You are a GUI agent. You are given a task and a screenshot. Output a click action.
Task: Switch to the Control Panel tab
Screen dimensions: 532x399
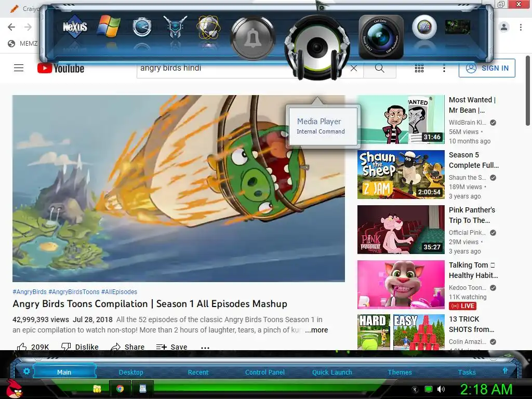[x=264, y=372]
